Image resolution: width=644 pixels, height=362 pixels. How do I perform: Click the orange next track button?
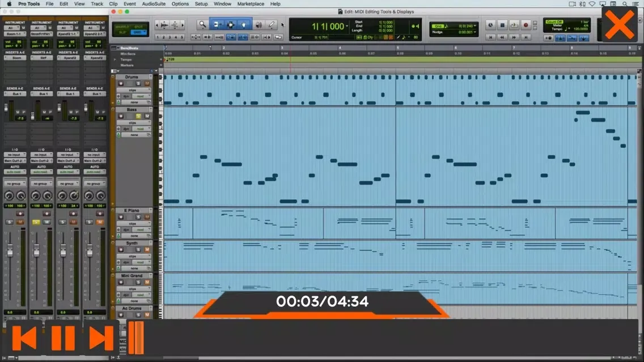[101, 338]
